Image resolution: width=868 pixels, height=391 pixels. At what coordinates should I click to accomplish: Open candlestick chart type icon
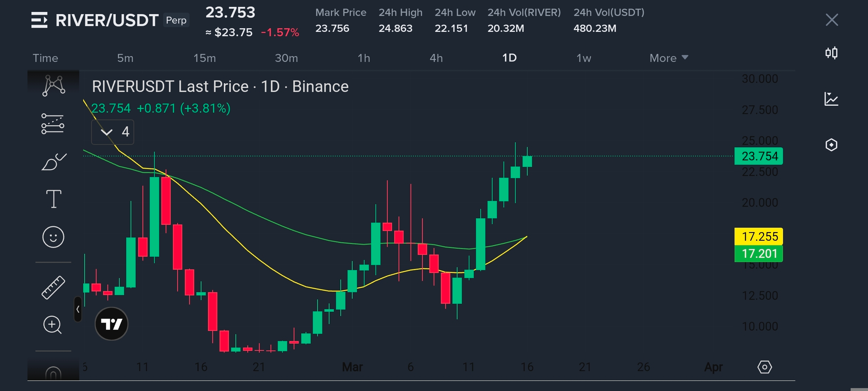click(831, 53)
